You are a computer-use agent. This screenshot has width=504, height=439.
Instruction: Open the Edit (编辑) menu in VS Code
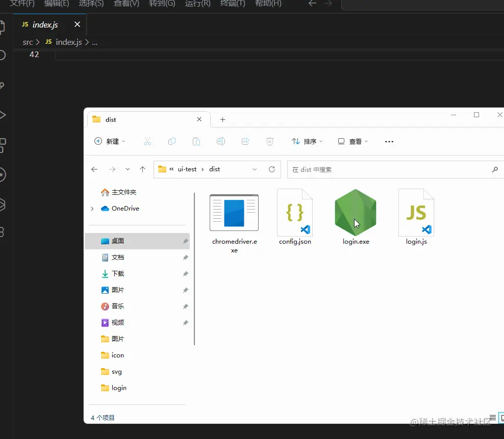tap(57, 4)
